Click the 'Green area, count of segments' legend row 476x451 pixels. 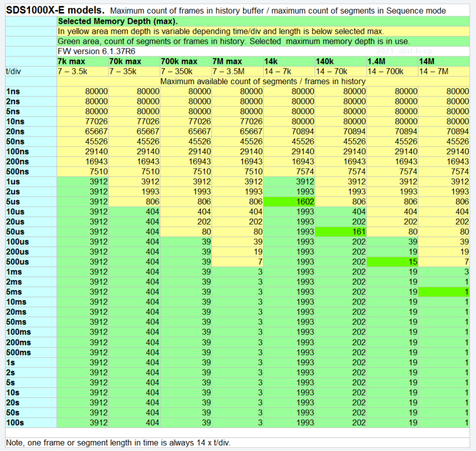[263, 41]
